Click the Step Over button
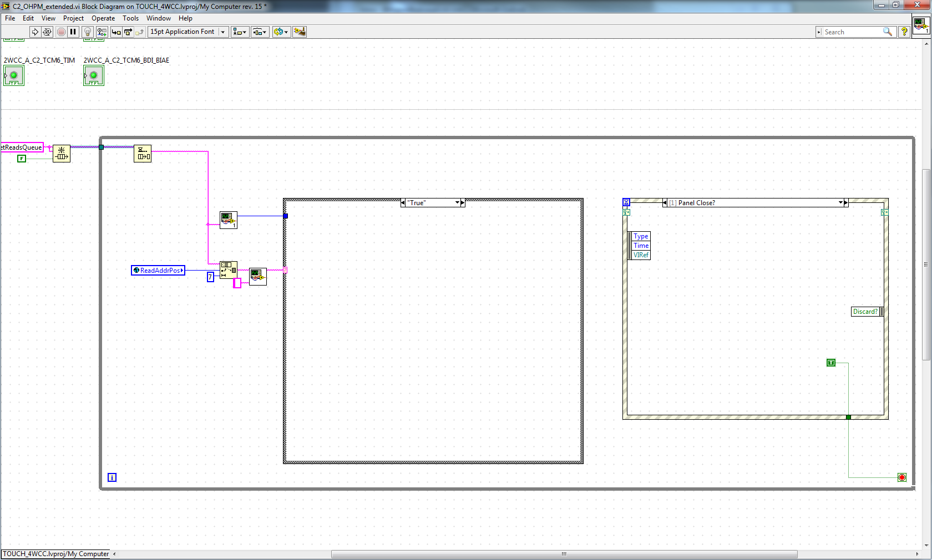932x560 pixels. 128,32
